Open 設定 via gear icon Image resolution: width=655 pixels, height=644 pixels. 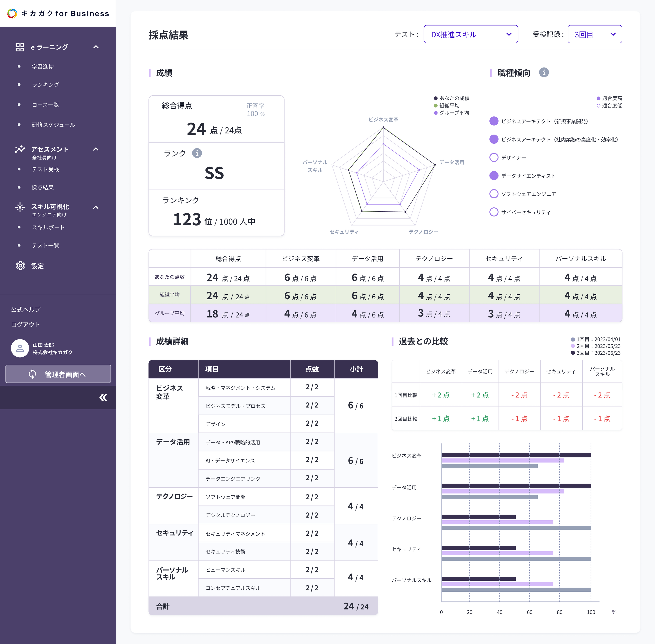pos(20,266)
